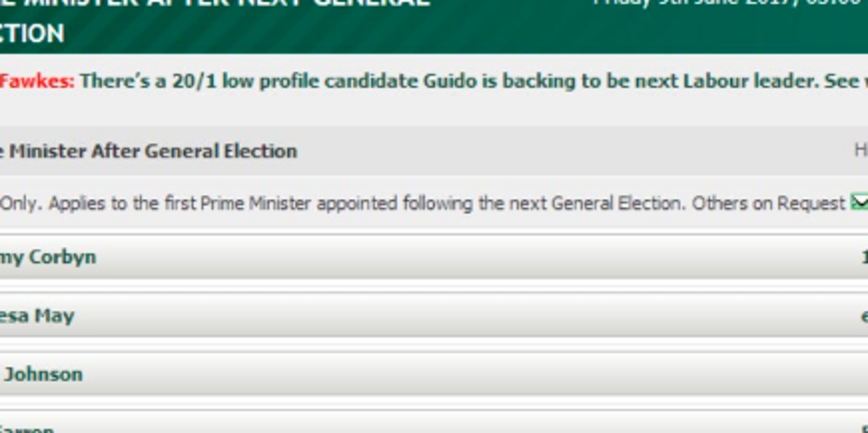Viewport: 868px width, 433px height.
Task: Click the odds value in May's row
Action: click(x=865, y=316)
